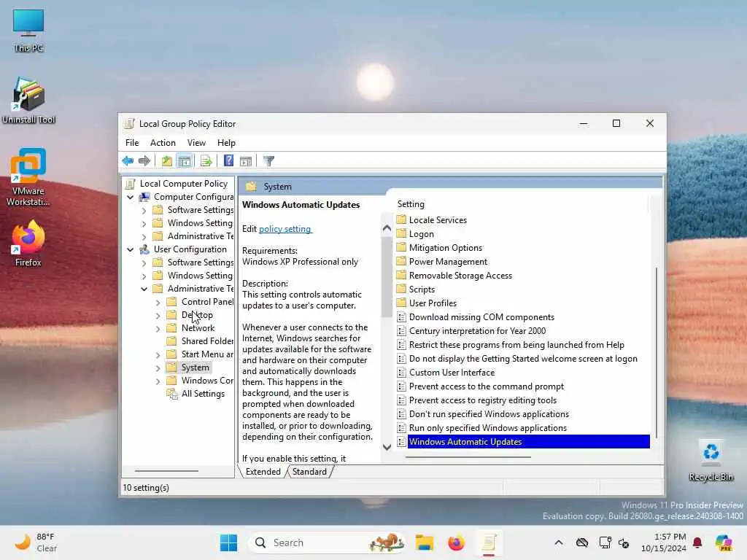This screenshot has height=560, width=747.
Task: Select Download missing COM components
Action: [x=481, y=316]
